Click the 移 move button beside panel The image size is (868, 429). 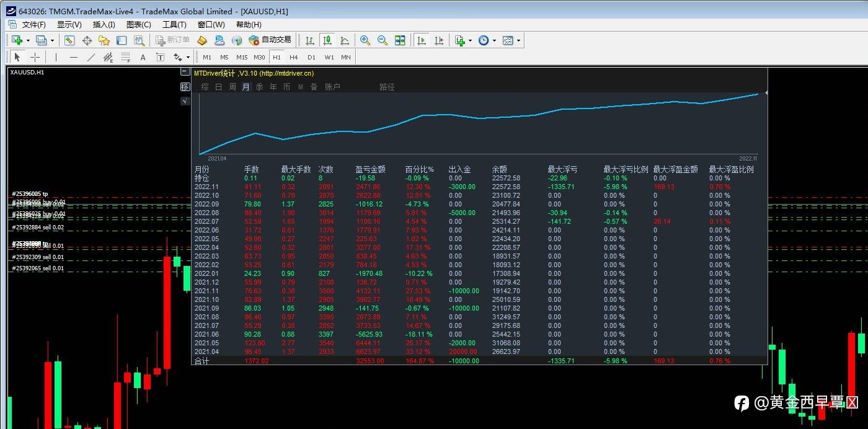(x=185, y=87)
